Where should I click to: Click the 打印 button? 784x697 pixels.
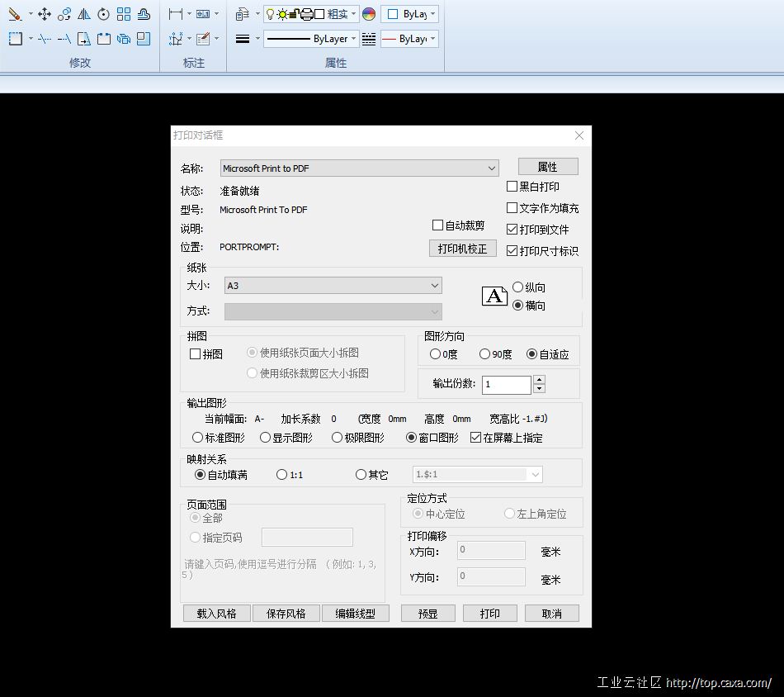(490, 614)
